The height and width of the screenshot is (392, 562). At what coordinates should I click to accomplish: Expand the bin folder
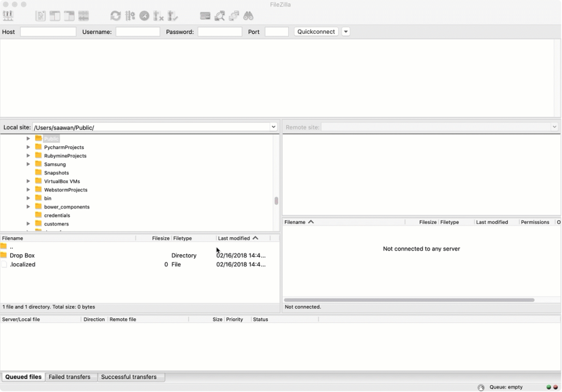point(28,198)
